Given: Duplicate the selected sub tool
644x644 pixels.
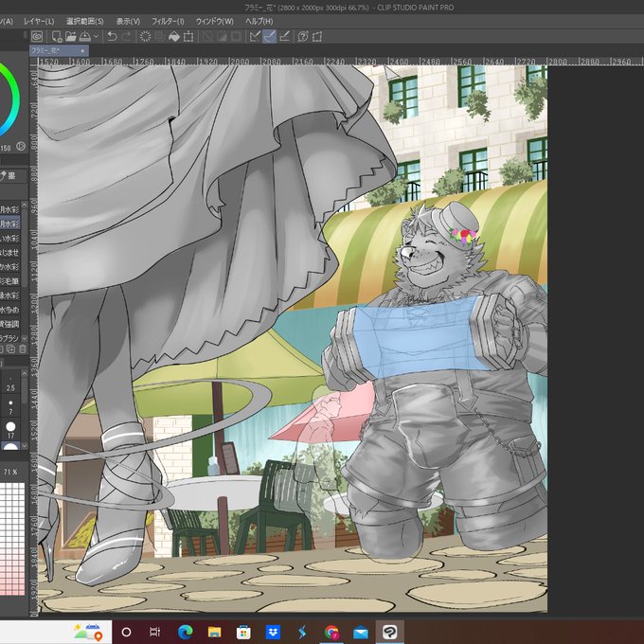Looking at the screenshot, I should (10, 349).
